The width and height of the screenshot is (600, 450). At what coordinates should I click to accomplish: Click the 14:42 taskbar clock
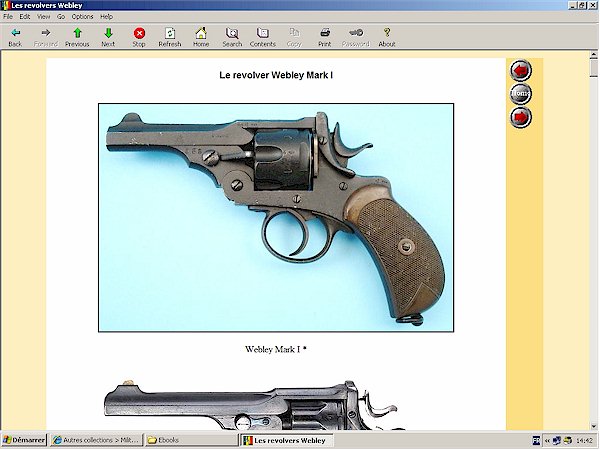[584, 441]
